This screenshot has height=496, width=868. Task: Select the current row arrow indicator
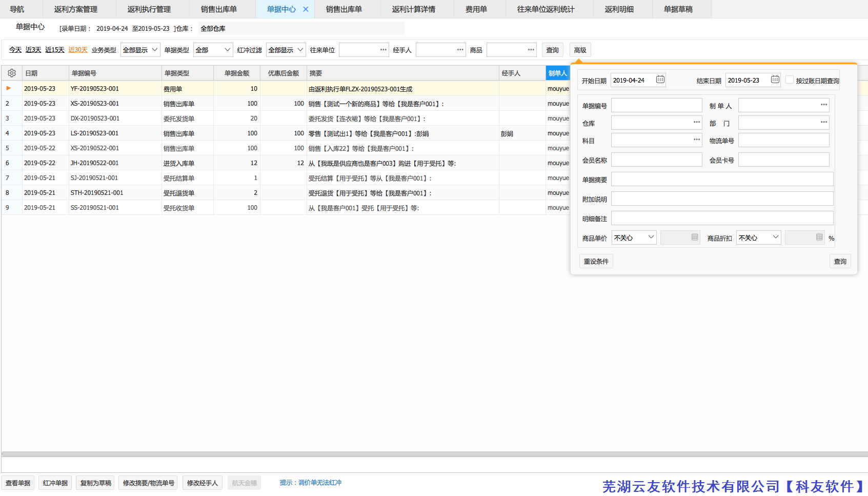pos(9,88)
